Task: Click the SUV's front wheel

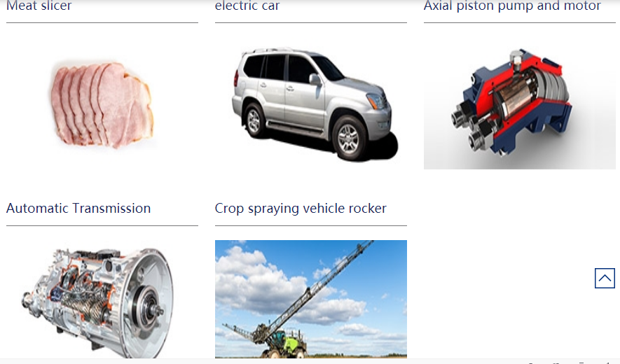Action: (x=348, y=139)
